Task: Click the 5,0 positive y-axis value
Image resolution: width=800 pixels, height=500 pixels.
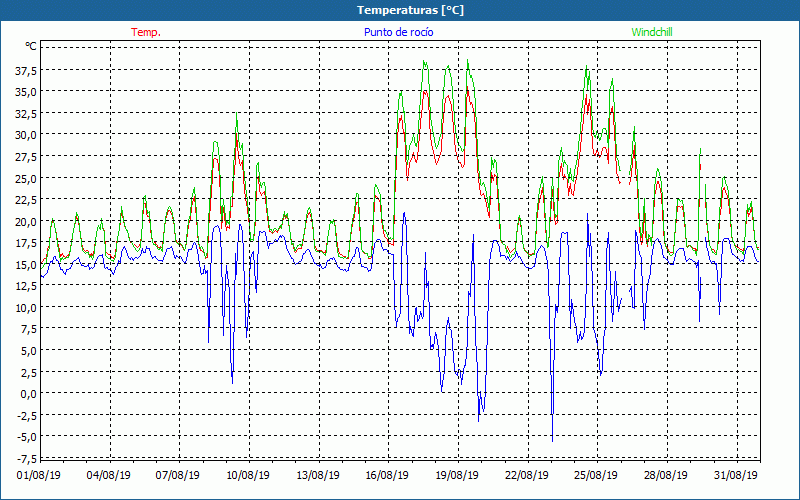Action: pyautogui.click(x=29, y=351)
